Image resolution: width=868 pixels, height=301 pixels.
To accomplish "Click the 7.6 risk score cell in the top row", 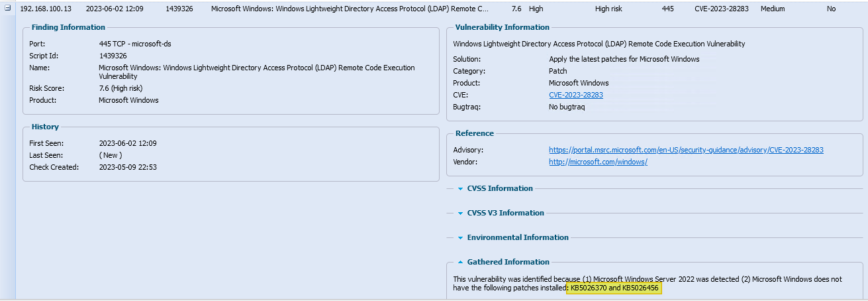I will pyautogui.click(x=516, y=9).
